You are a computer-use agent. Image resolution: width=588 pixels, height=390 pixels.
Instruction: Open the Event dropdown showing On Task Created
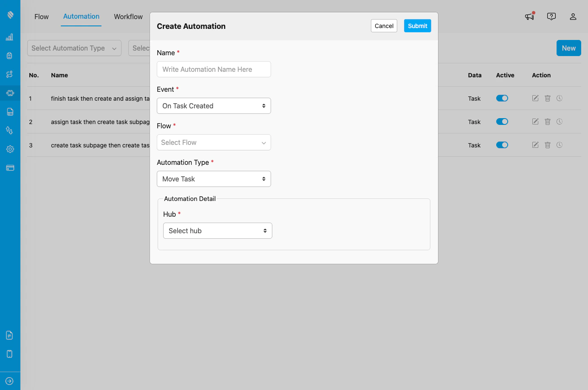214,106
